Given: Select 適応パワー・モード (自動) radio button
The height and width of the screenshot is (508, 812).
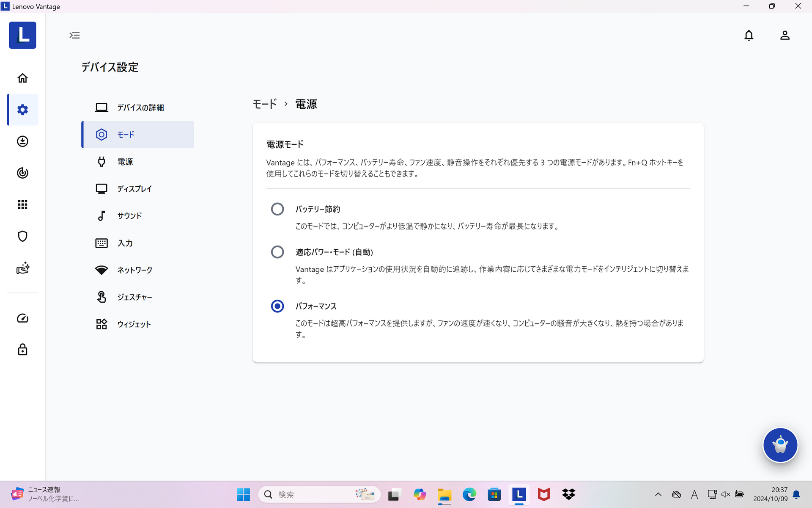Looking at the screenshot, I should pos(277,252).
